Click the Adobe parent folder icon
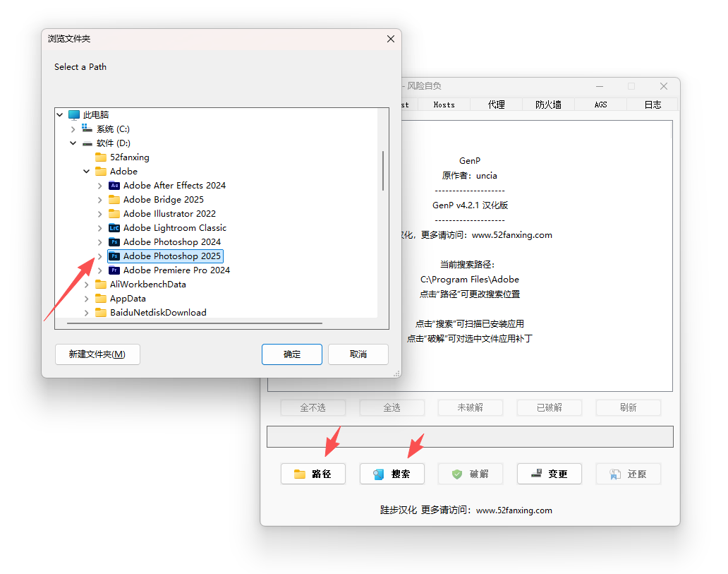 point(101,172)
